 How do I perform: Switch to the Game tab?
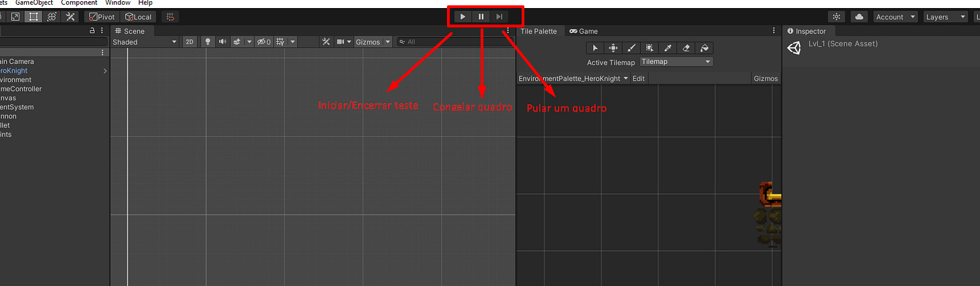click(584, 31)
